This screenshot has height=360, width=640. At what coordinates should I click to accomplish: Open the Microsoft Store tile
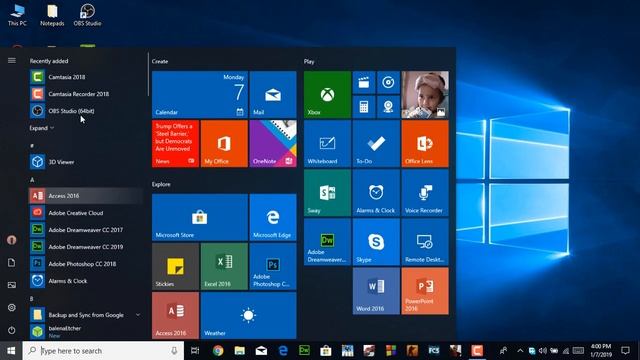(x=200, y=217)
